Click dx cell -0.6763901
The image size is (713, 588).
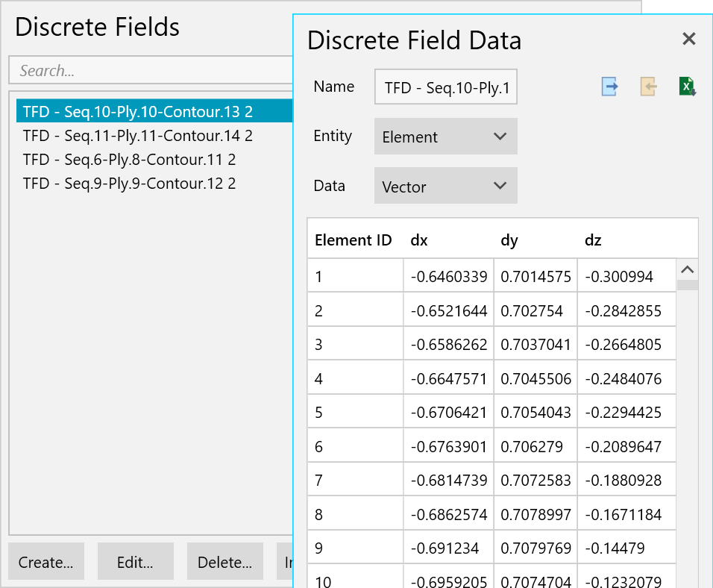448,446
